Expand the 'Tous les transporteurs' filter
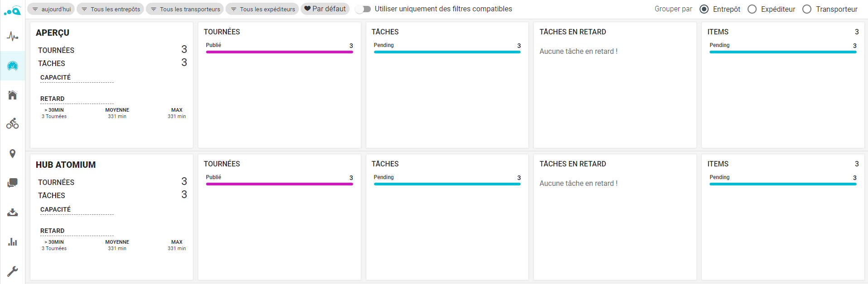The height and width of the screenshot is (284, 868). pyautogui.click(x=185, y=9)
